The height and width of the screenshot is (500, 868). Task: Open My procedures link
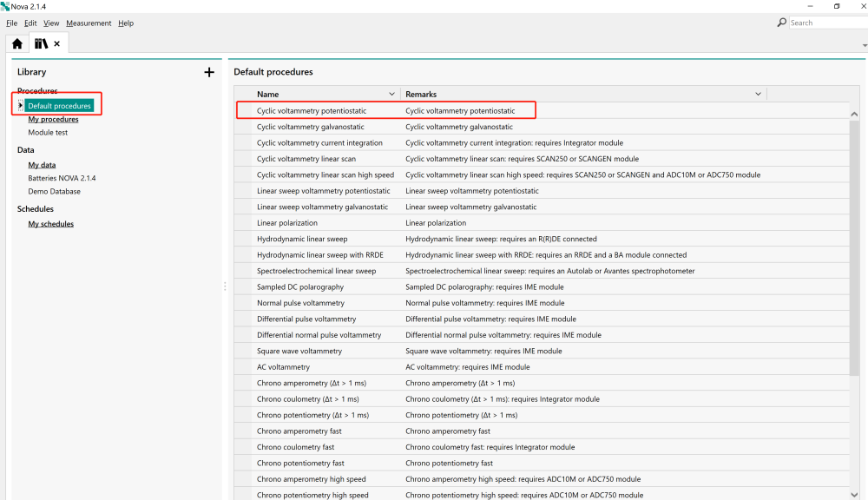coord(53,119)
